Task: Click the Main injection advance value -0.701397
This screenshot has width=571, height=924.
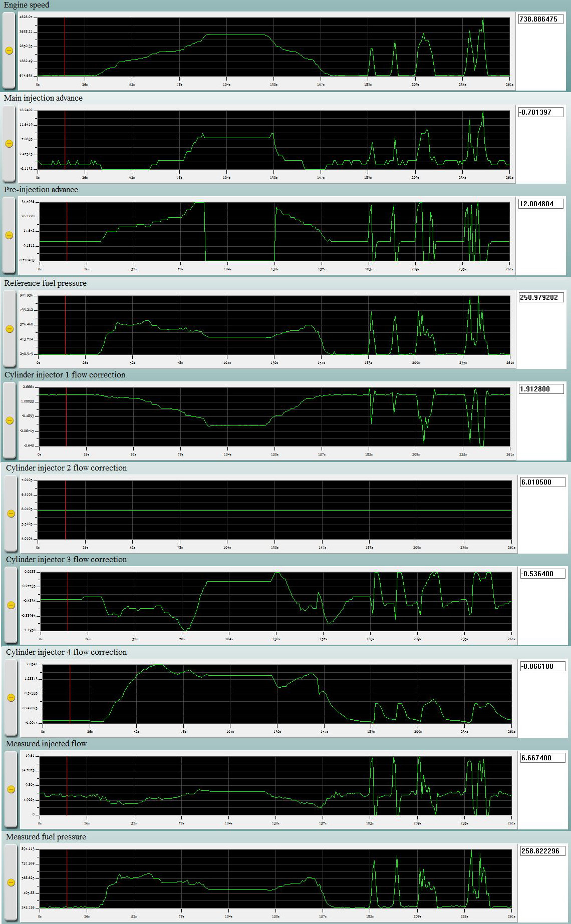Action: [540, 112]
